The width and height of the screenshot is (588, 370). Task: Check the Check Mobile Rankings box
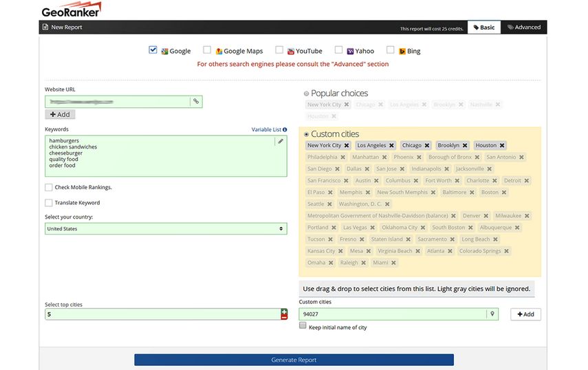(x=48, y=187)
